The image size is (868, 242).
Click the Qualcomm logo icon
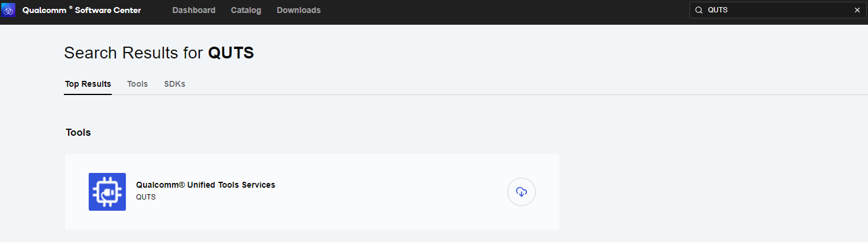point(8,10)
